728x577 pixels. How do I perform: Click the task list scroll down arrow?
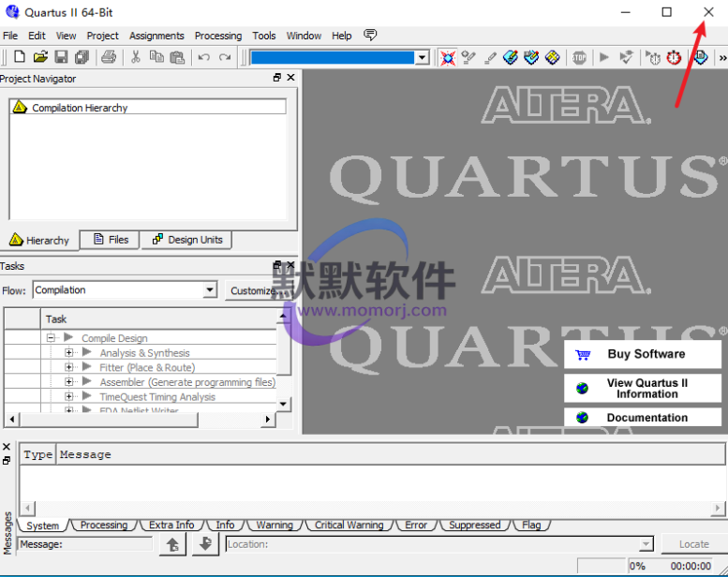pyautogui.click(x=283, y=404)
